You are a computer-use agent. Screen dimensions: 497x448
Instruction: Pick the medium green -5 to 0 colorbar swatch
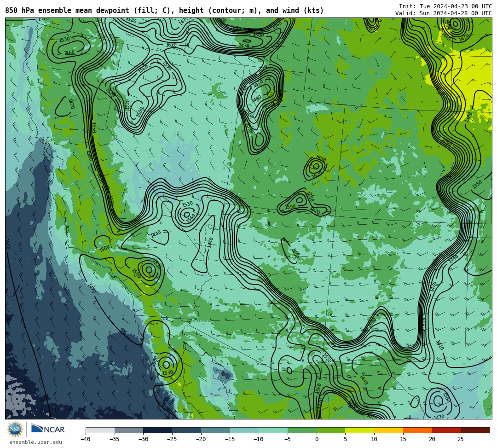(x=302, y=430)
